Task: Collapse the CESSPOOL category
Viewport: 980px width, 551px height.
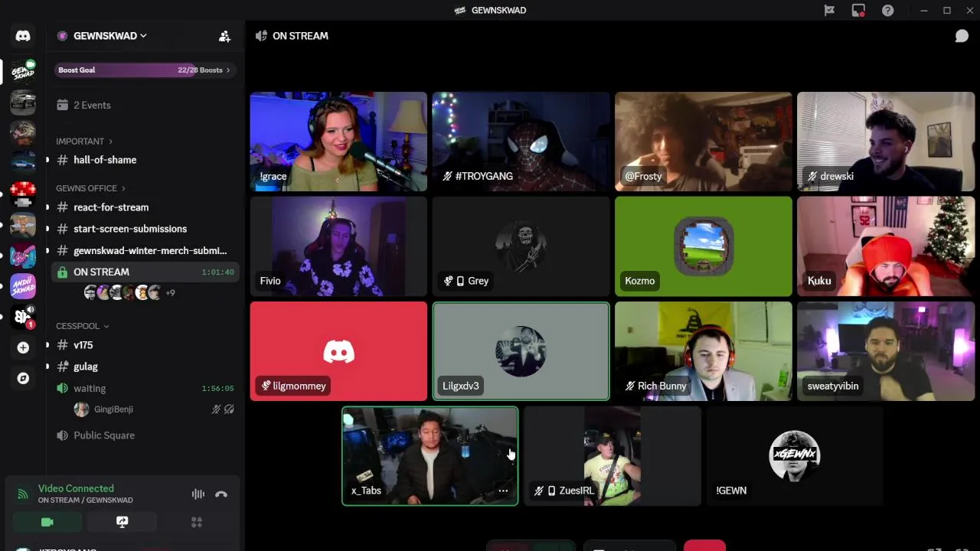Action: [x=82, y=326]
